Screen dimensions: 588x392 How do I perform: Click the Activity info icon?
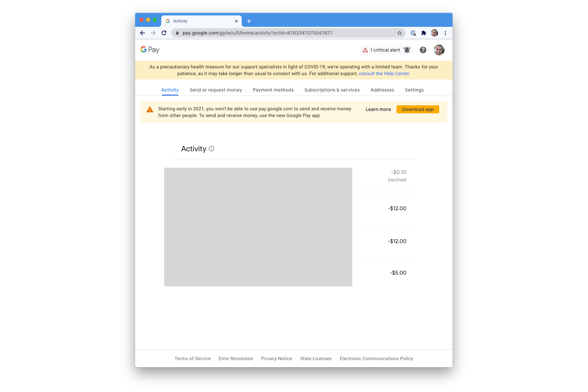[x=212, y=149]
